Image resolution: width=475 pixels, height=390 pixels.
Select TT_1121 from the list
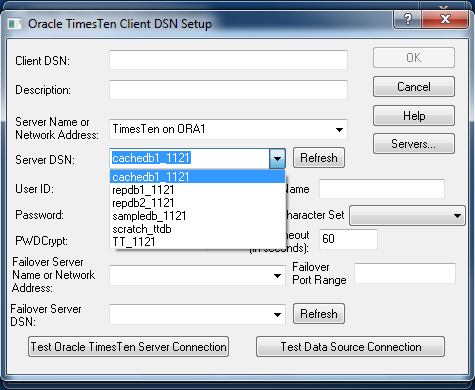[198, 242]
